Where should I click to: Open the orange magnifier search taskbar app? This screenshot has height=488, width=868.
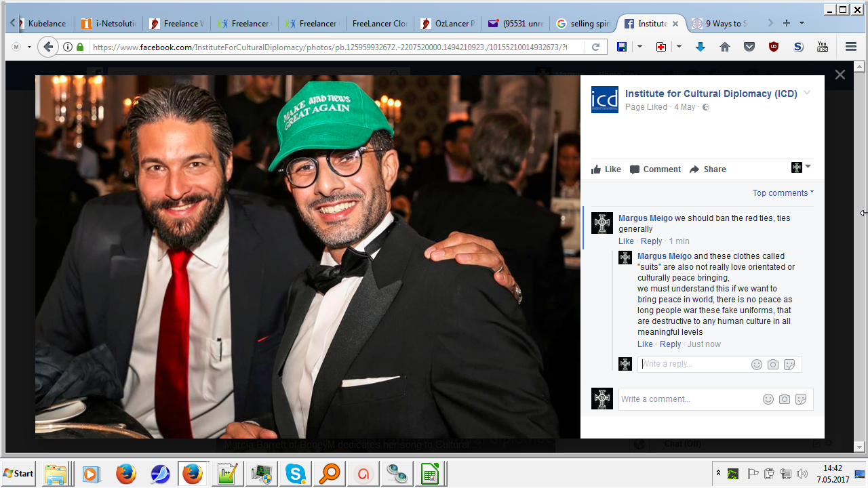click(330, 474)
